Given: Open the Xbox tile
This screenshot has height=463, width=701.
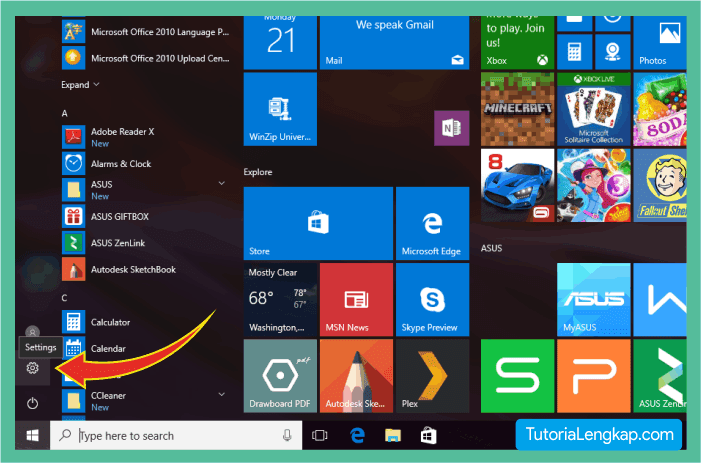Looking at the screenshot, I should (x=517, y=43).
